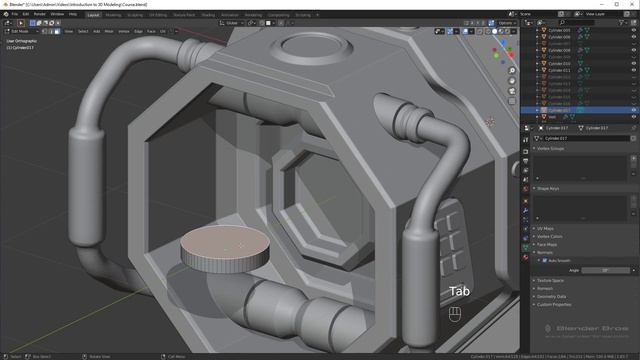This screenshot has height=360, width=640.
Task: Hide Cylinder.017 using its eye icon
Action: click(634, 110)
